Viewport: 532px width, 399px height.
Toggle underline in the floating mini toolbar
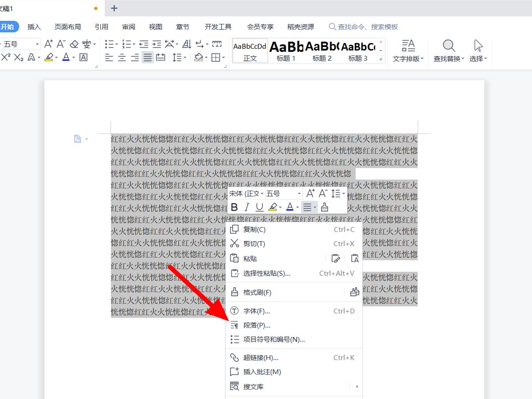click(x=260, y=207)
